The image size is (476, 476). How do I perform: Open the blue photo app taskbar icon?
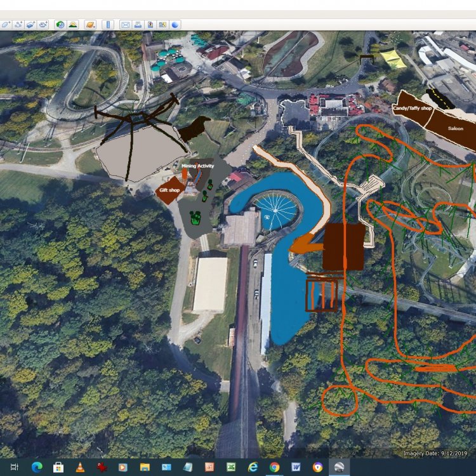coord(166,467)
